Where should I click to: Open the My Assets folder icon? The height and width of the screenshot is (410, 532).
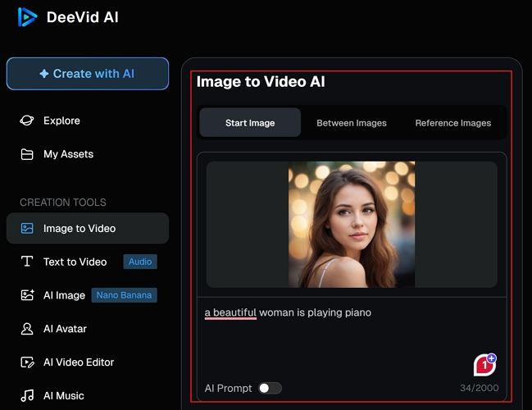point(27,154)
